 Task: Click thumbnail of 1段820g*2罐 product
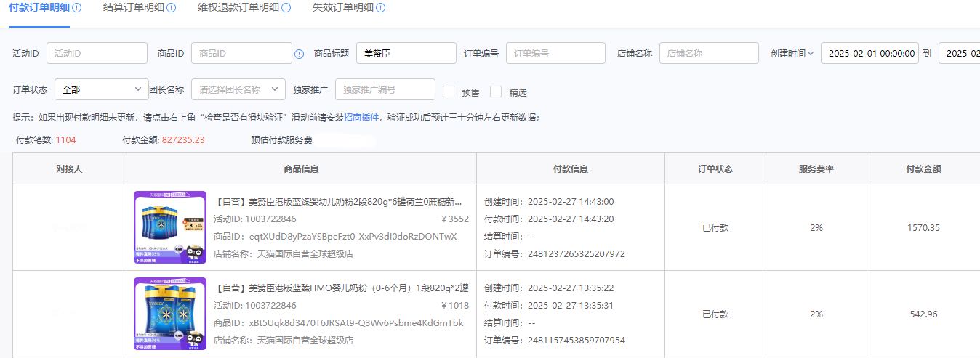click(x=170, y=313)
